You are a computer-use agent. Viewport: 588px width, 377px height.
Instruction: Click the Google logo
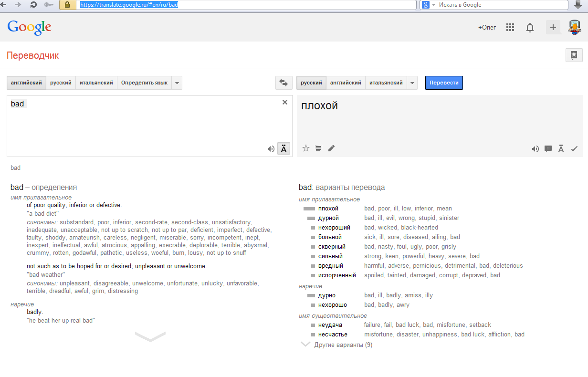[x=30, y=27]
